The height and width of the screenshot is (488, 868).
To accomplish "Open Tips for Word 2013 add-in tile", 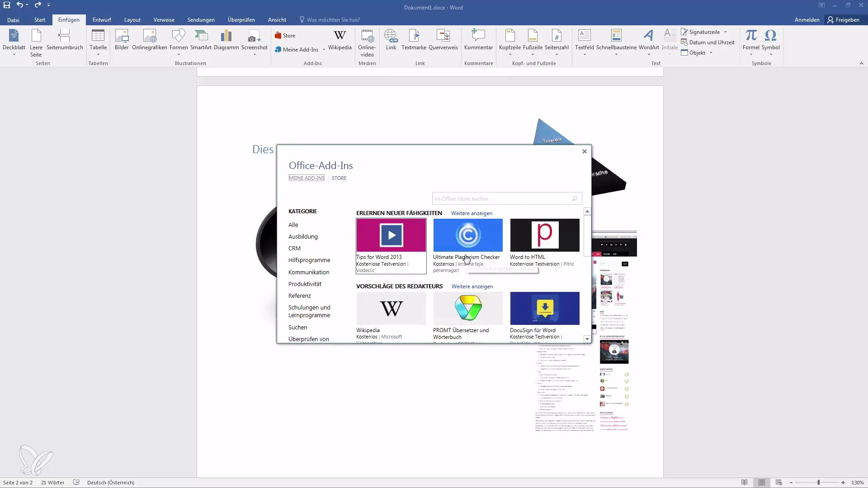I will click(x=391, y=246).
